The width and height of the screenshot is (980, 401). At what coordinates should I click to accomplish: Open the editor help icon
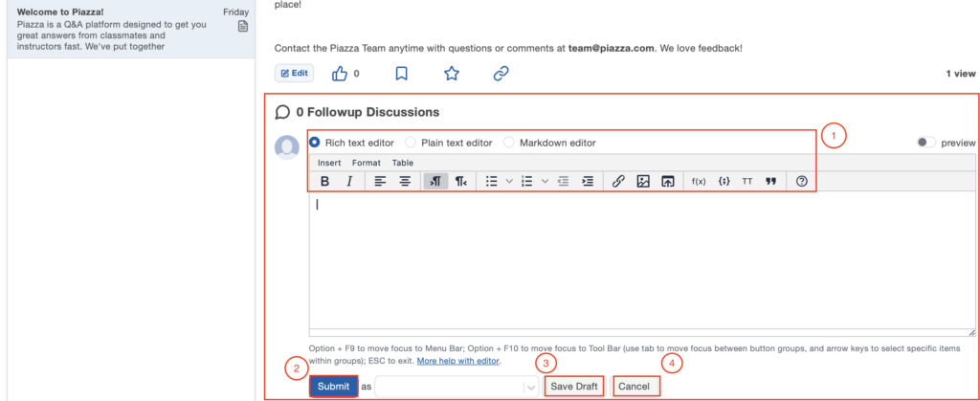[802, 181]
